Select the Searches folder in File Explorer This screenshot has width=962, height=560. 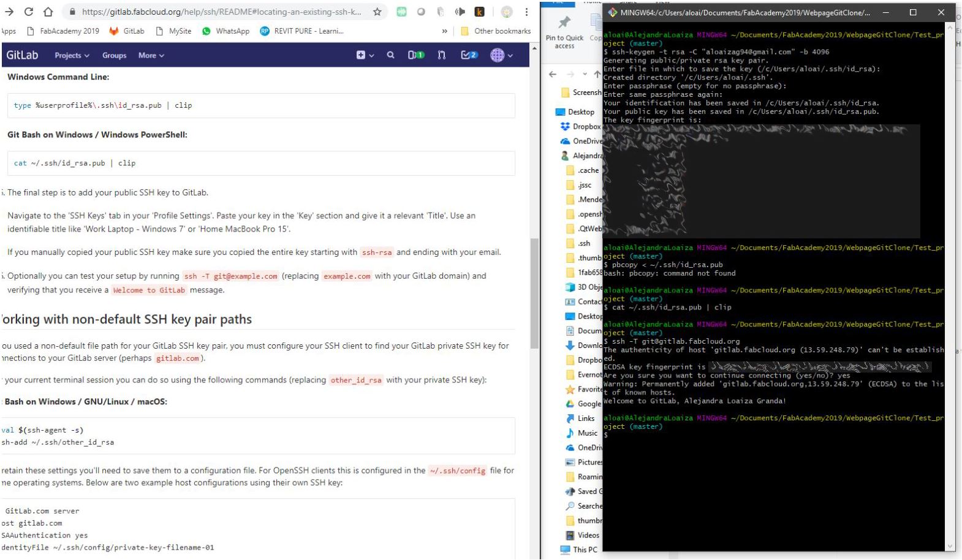pyautogui.click(x=584, y=506)
